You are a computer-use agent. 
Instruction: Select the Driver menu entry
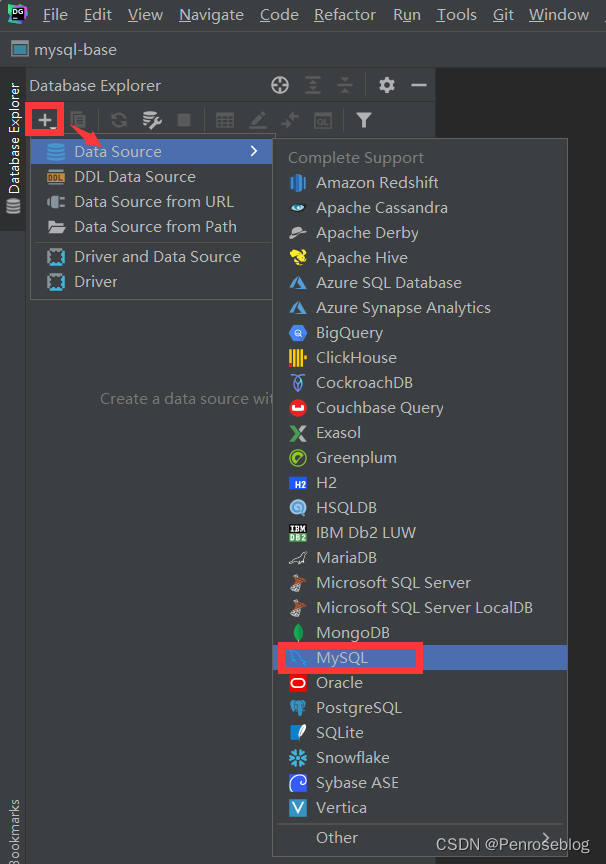pyautogui.click(x=152, y=282)
